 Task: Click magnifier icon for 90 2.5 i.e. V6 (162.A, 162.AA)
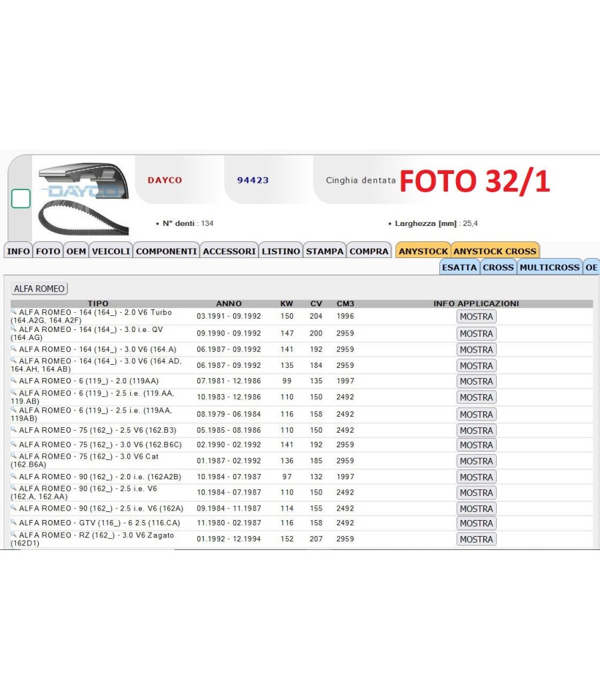[x=14, y=487]
